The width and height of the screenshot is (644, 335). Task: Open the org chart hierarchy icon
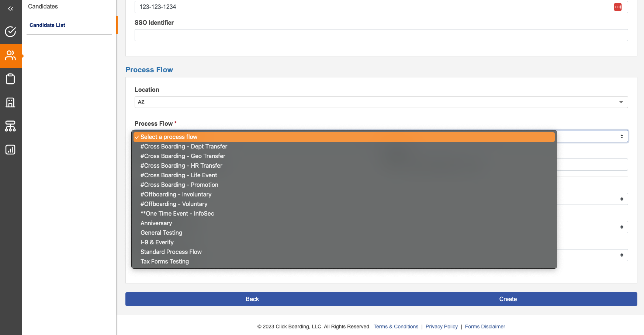[x=11, y=126]
